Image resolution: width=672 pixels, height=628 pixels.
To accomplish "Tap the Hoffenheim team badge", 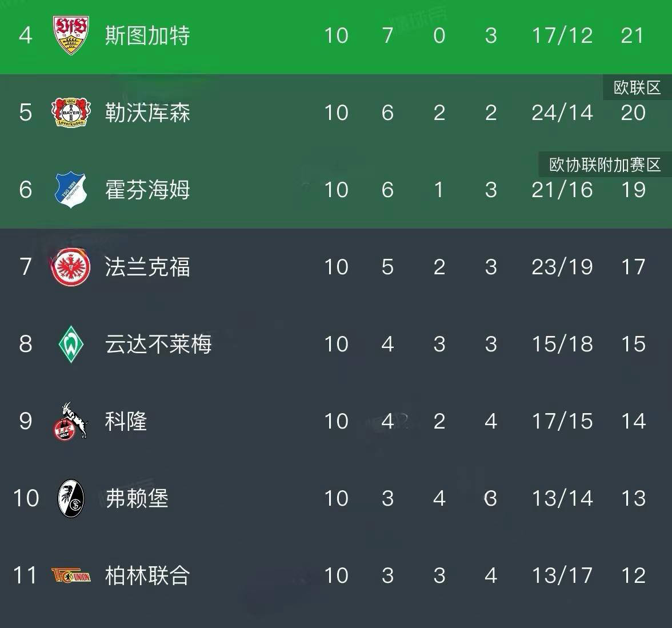I will click(71, 189).
